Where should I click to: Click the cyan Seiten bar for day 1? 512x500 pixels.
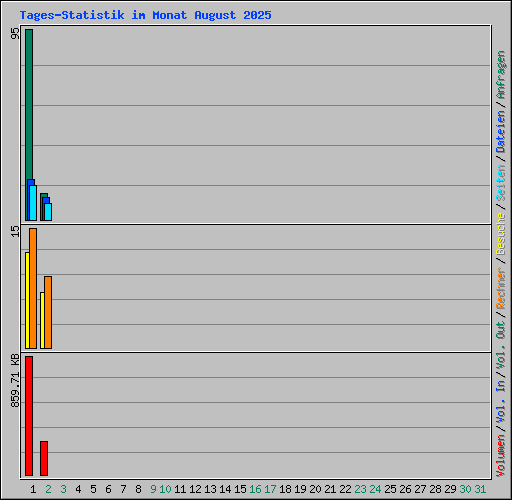pyautogui.click(x=33, y=203)
